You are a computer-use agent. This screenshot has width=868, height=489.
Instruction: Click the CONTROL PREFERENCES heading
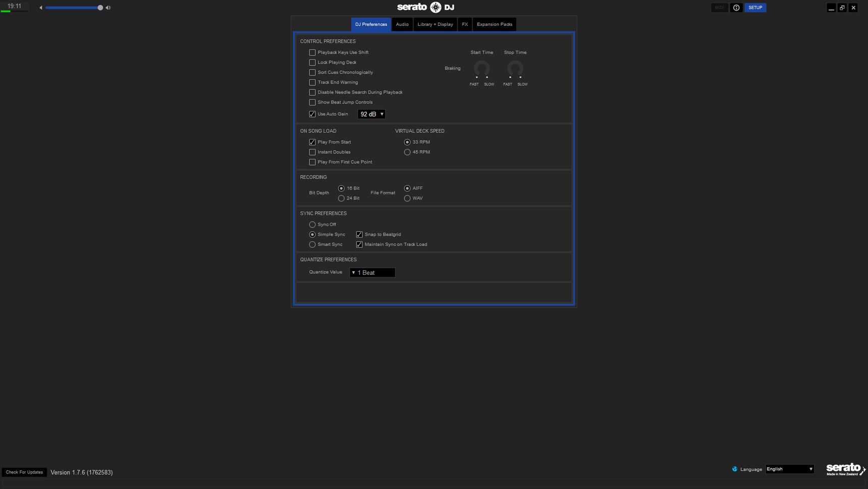click(x=328, y=41)
